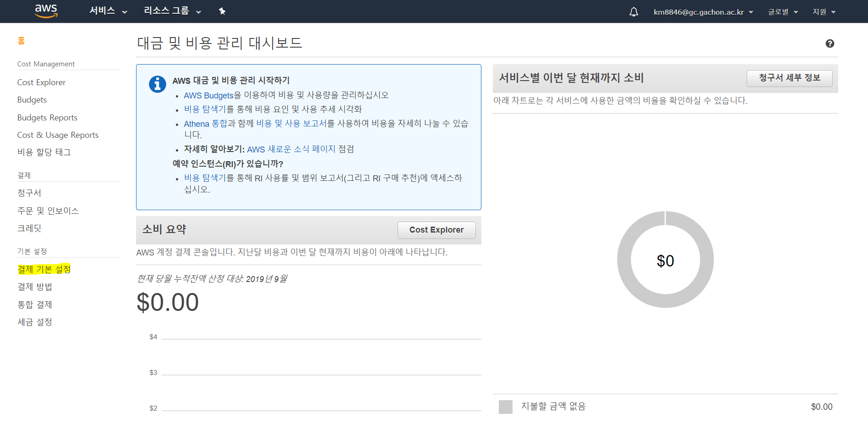Expand the 리소스 그룹 menu

173,11
